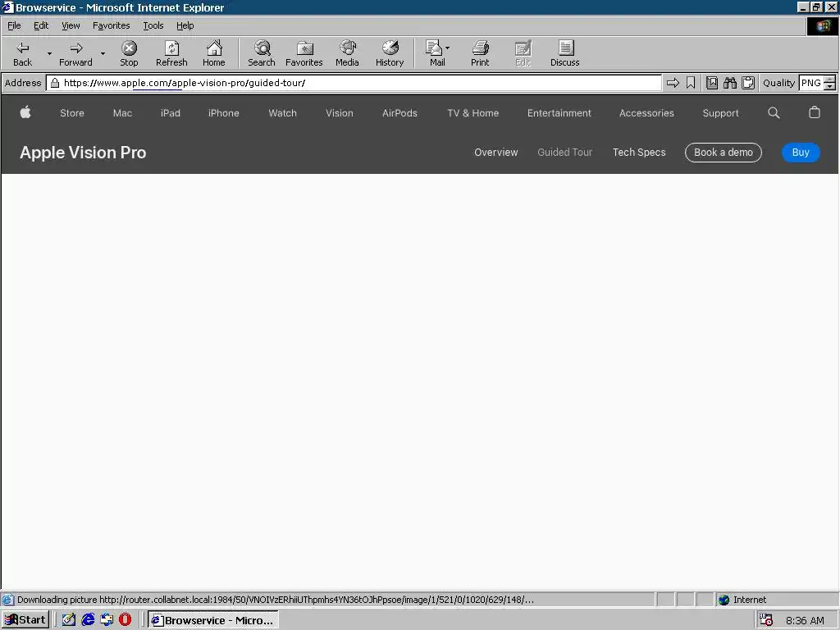Open the Favorites toolbar button
The width and height of the screenshot is (840, 630).
coord(304,53)
